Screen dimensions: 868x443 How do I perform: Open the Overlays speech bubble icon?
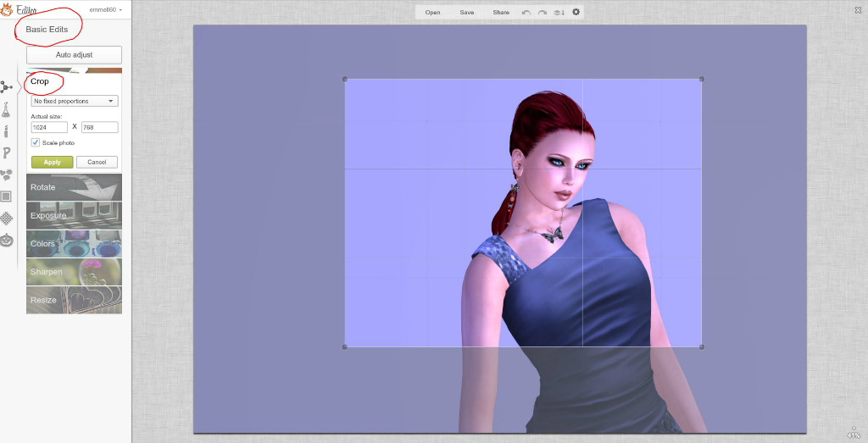pos(6,174)
